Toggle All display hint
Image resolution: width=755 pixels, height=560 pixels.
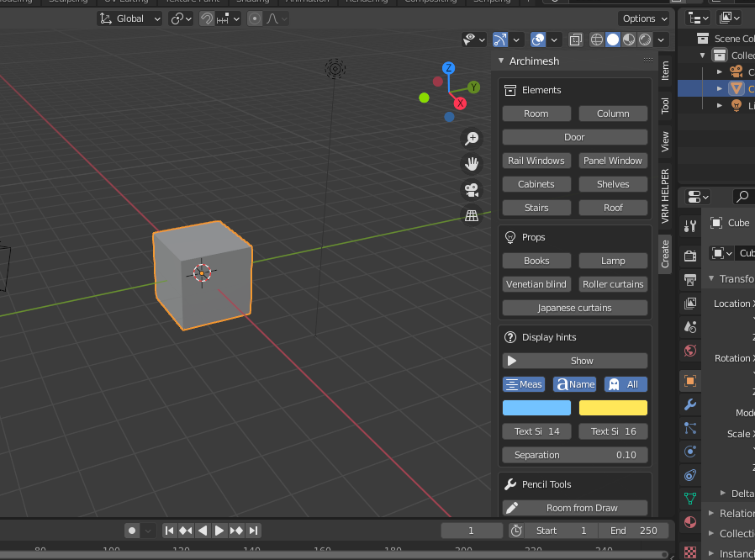tap(626, 384)
